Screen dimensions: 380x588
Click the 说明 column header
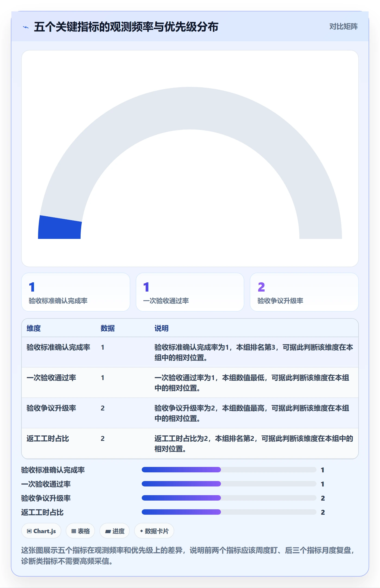coord(161,328)
